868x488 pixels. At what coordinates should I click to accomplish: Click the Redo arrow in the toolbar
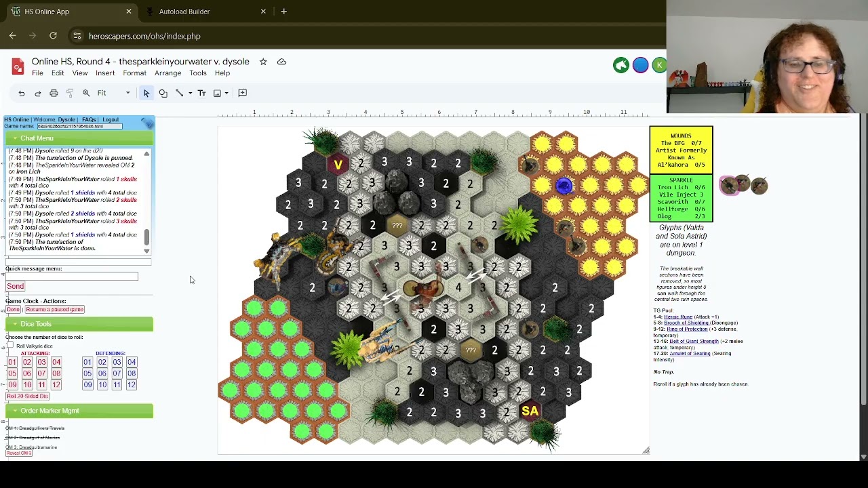coord(38,93)
